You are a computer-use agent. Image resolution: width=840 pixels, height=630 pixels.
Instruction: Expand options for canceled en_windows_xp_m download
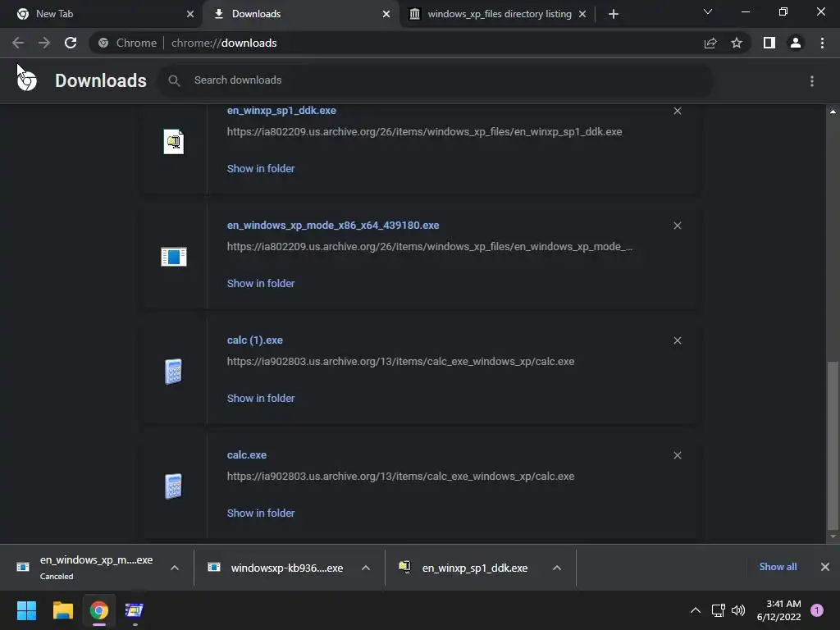175,568
